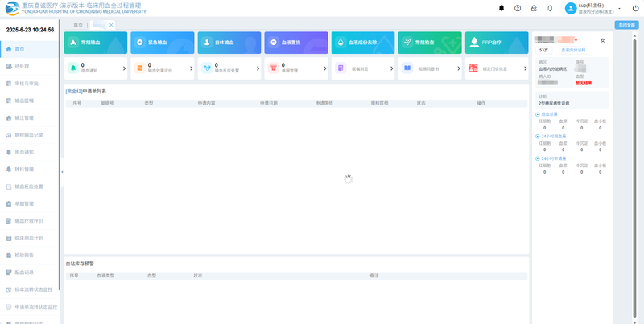Open the PRP治疗 card
Image resolution: width=644 pixels, height=324 pixels.
coord(497,43)
